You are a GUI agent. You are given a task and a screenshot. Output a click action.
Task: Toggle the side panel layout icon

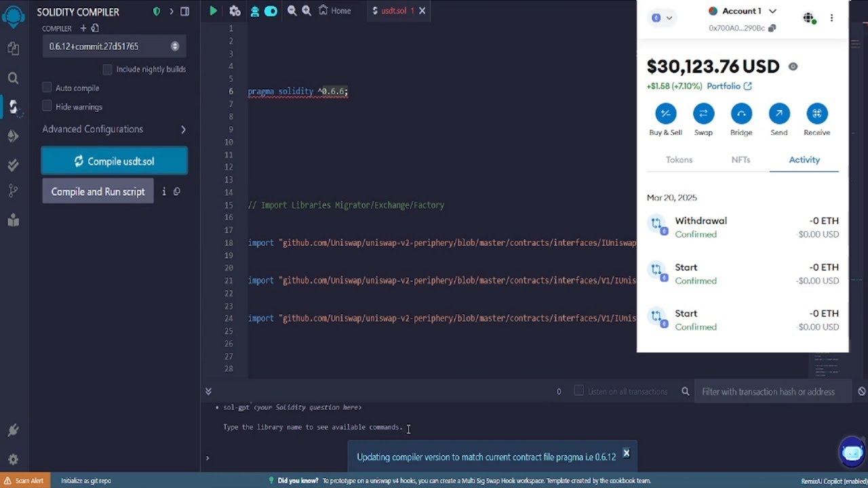click(184, 12)
